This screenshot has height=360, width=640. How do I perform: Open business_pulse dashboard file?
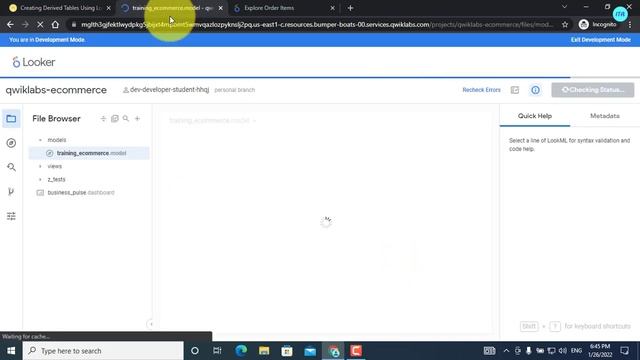click(81, 193)
